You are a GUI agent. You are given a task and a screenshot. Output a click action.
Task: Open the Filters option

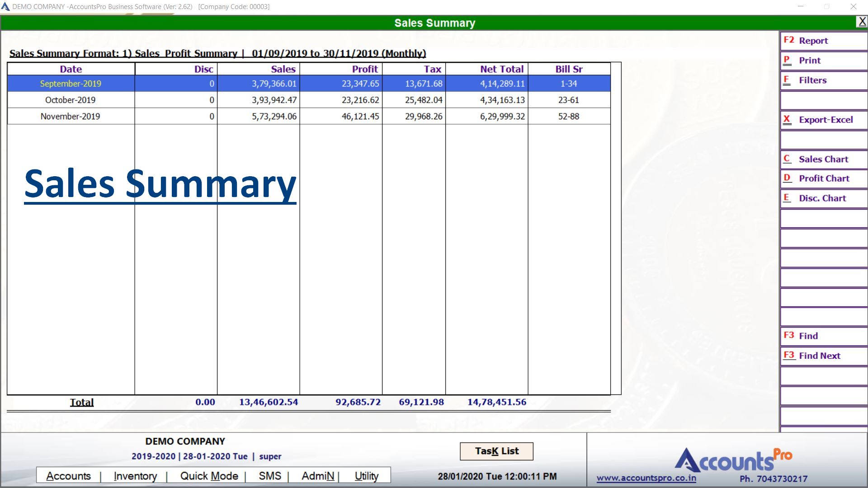click(x=823, y=80)
